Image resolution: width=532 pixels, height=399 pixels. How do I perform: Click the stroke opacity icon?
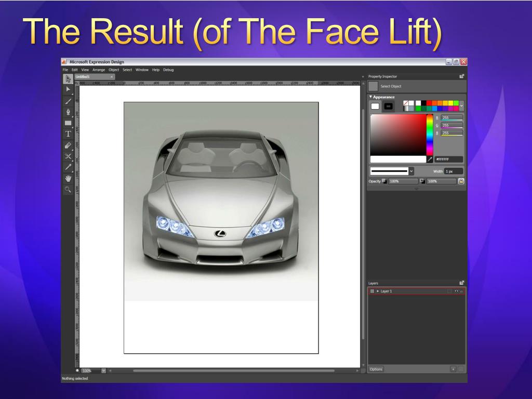coord(422,181)
